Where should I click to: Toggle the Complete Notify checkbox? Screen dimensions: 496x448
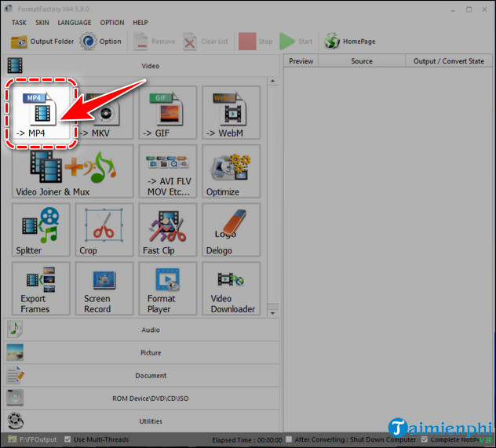click(x=425, y=439)
